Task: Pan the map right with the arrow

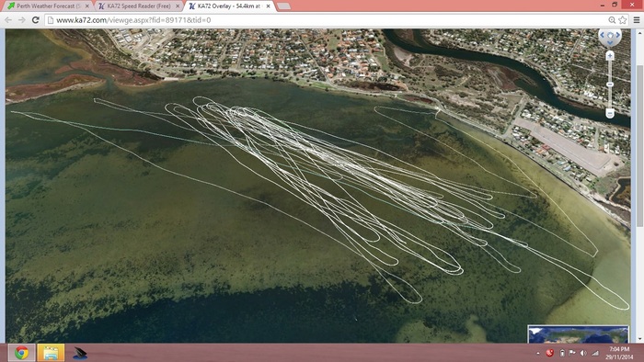Action: point(617,35)
